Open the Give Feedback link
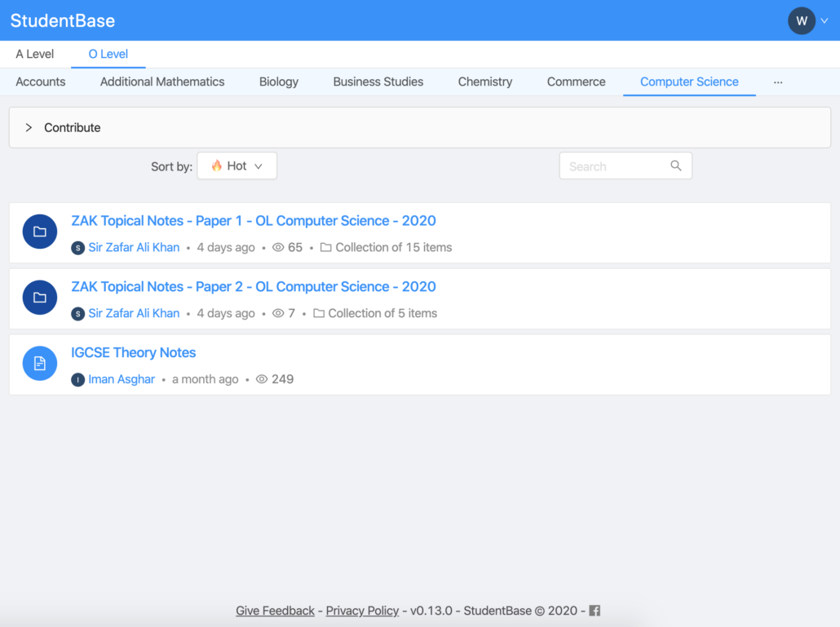 [x=275, y=611]
